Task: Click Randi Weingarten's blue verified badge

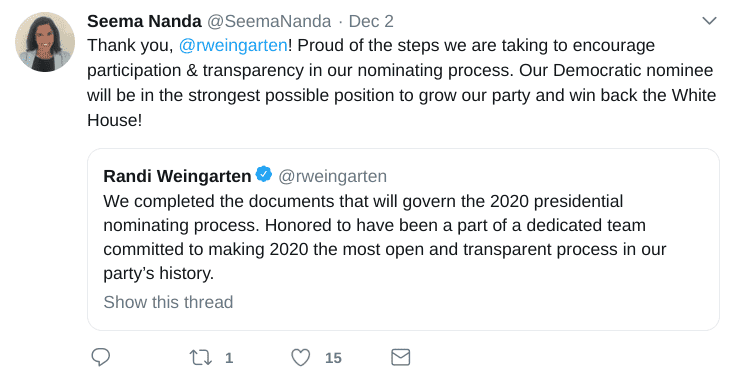Action: tap(264, 174)
